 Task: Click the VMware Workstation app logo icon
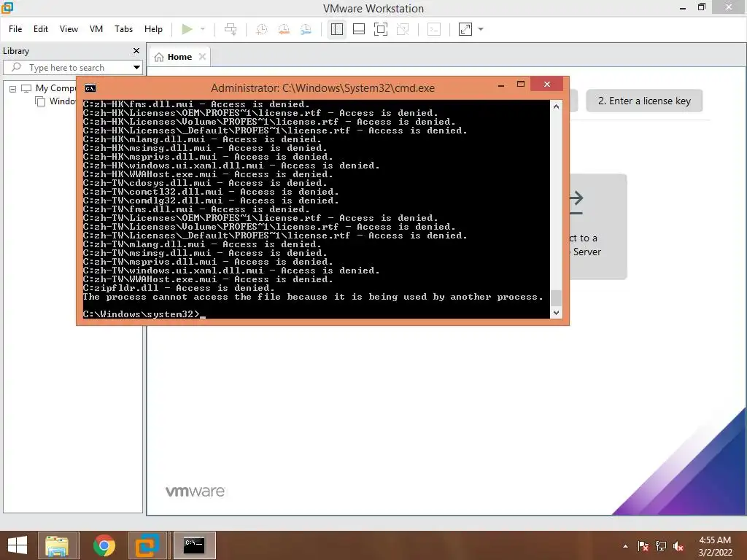[x=7, y=7]
